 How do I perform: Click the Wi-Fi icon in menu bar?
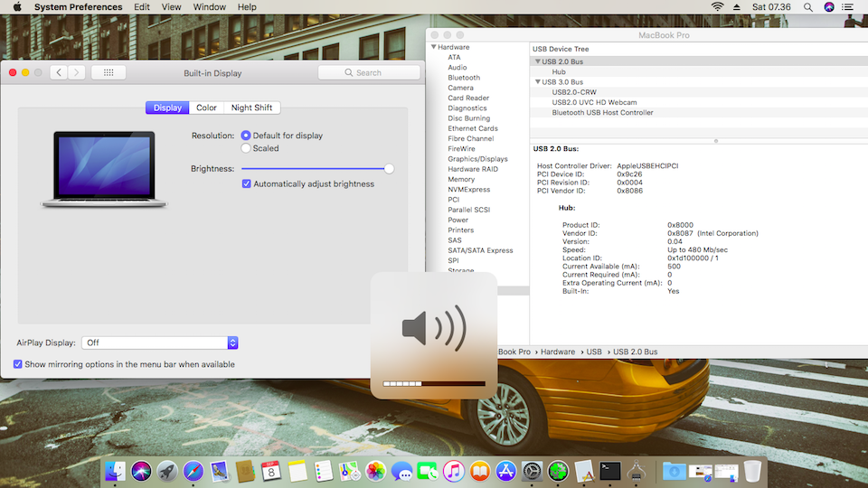click(x=718, y=7)
